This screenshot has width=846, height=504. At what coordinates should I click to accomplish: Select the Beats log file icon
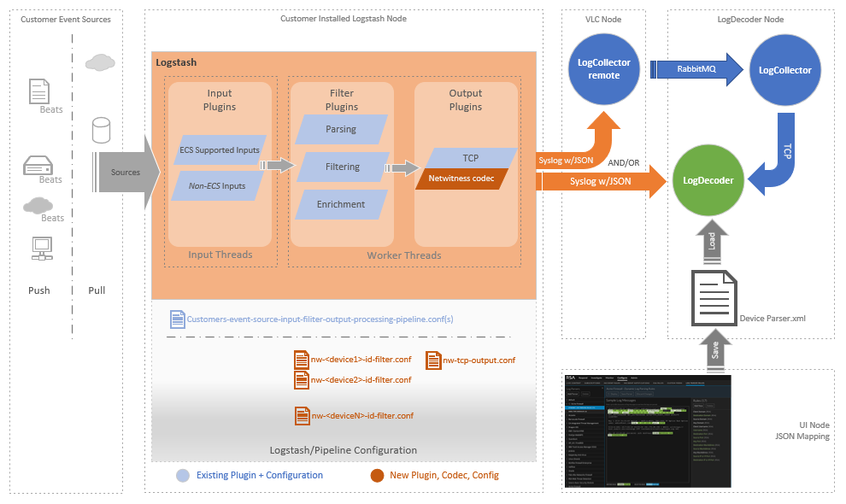click(39, 90)
